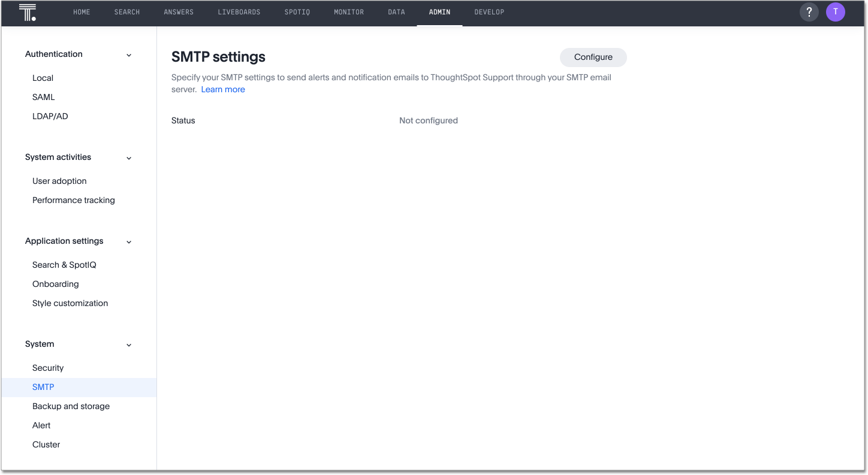
Task: Click the ThoughtSpot logo icon
Action: 27,12
